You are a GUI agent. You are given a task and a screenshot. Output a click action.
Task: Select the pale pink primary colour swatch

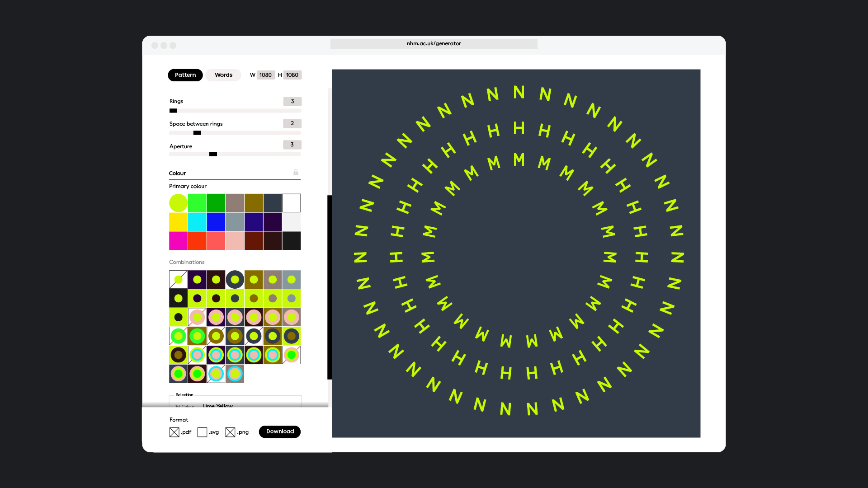[235, 241]
